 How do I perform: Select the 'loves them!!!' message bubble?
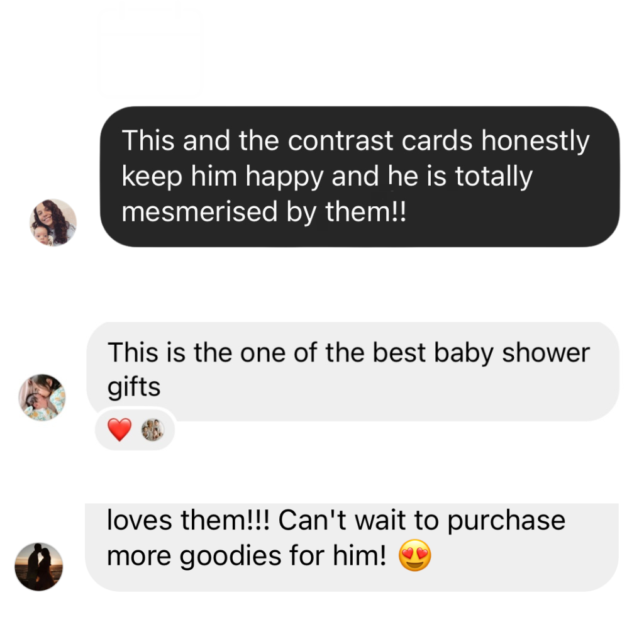[352, 547]
